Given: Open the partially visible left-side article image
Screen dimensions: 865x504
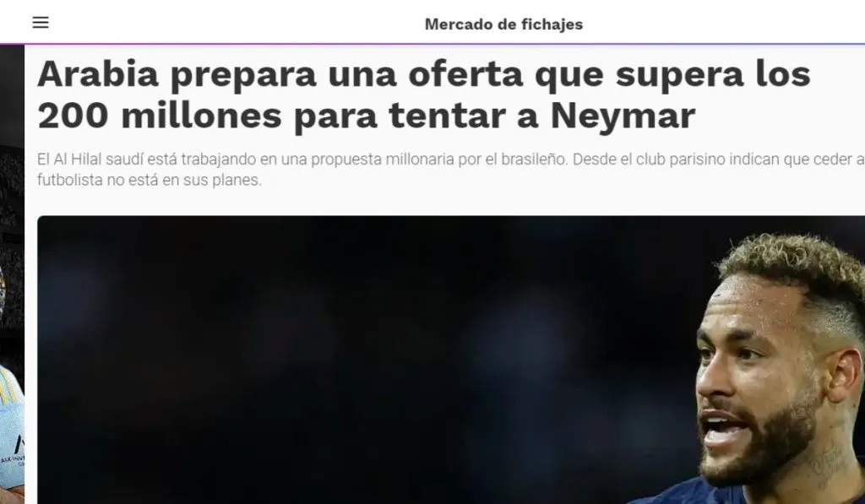Looking at the screenshot, I should (12, 274).
